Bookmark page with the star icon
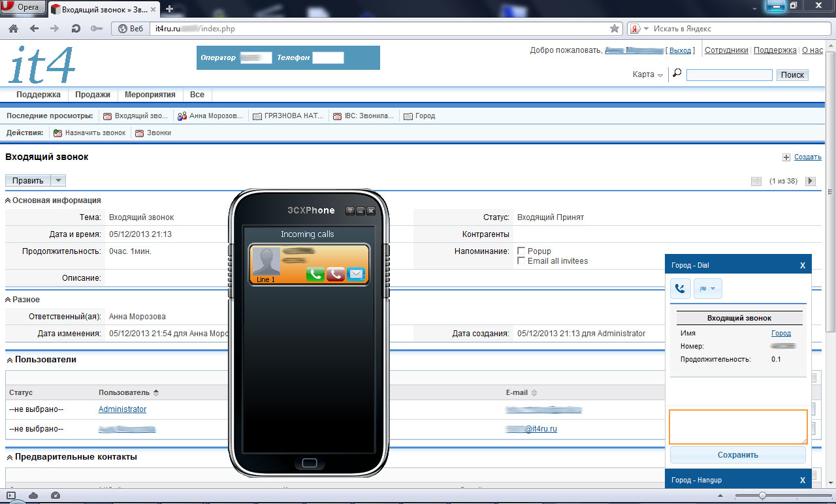 coord(614,29)
